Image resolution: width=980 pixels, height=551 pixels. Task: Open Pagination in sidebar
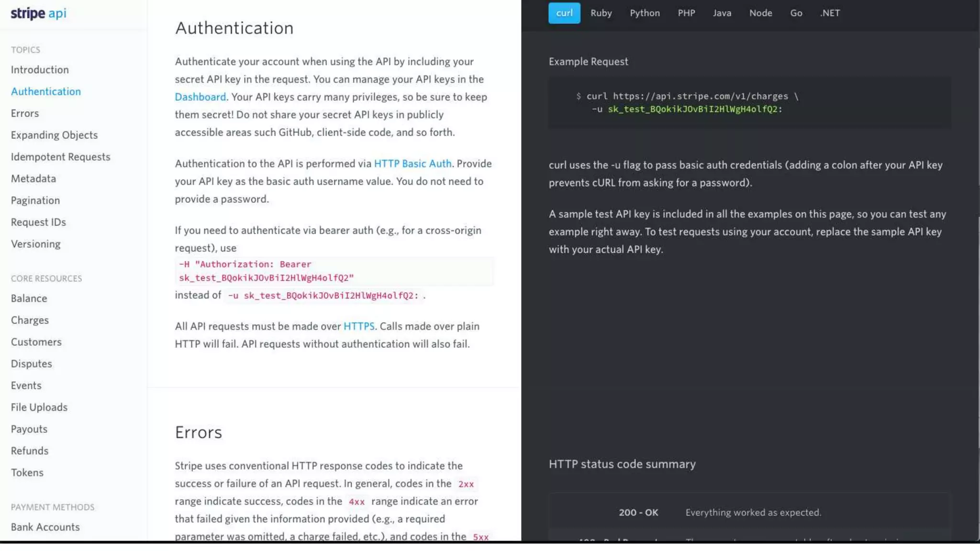pyautogui.click(x=35, y=200)
